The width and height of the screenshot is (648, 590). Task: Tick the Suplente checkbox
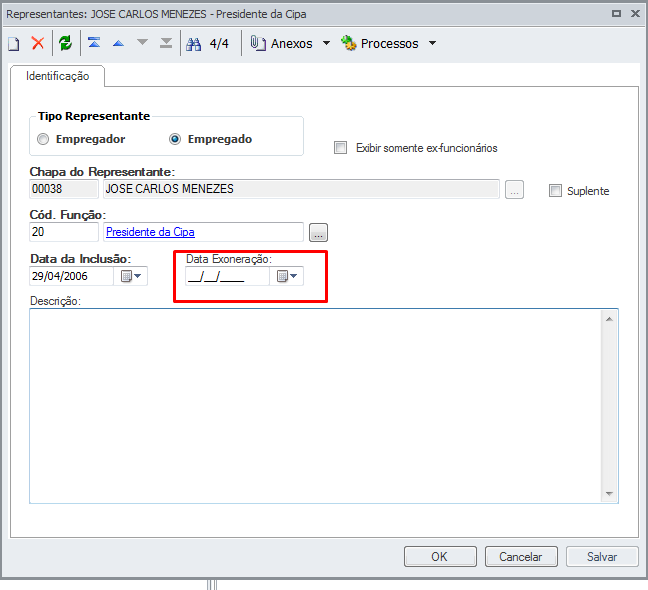[555, 190]
